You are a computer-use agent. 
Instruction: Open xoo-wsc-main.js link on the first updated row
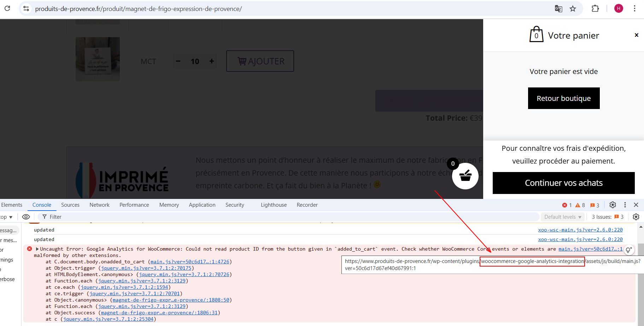click(x=580, y=230)
